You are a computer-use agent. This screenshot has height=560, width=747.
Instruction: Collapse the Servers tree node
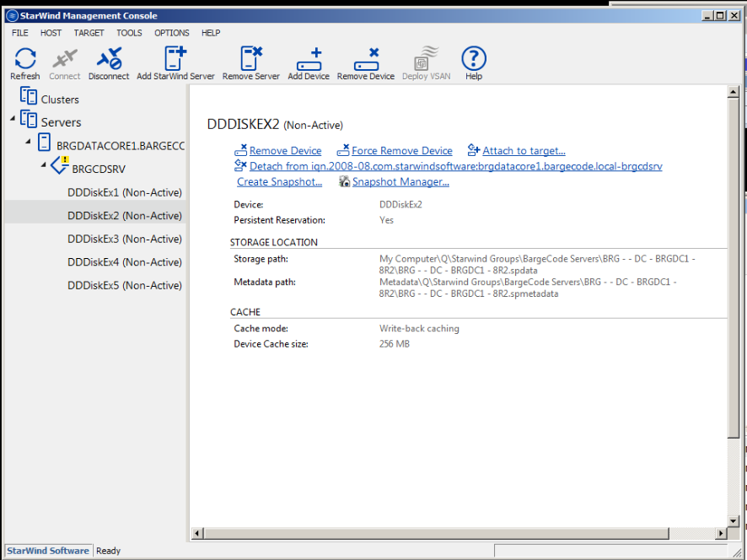pos(13,118)
